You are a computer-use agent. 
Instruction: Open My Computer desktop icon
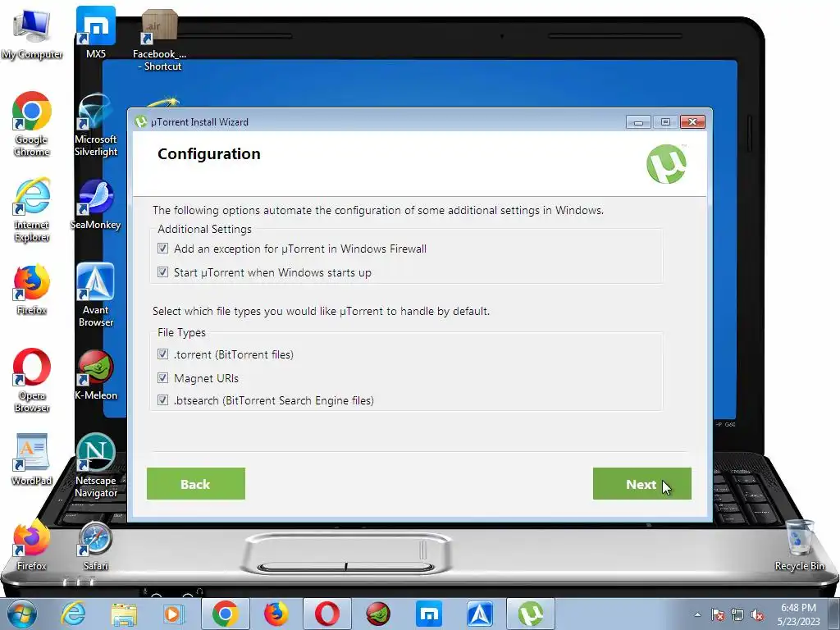tap(32, 33)
